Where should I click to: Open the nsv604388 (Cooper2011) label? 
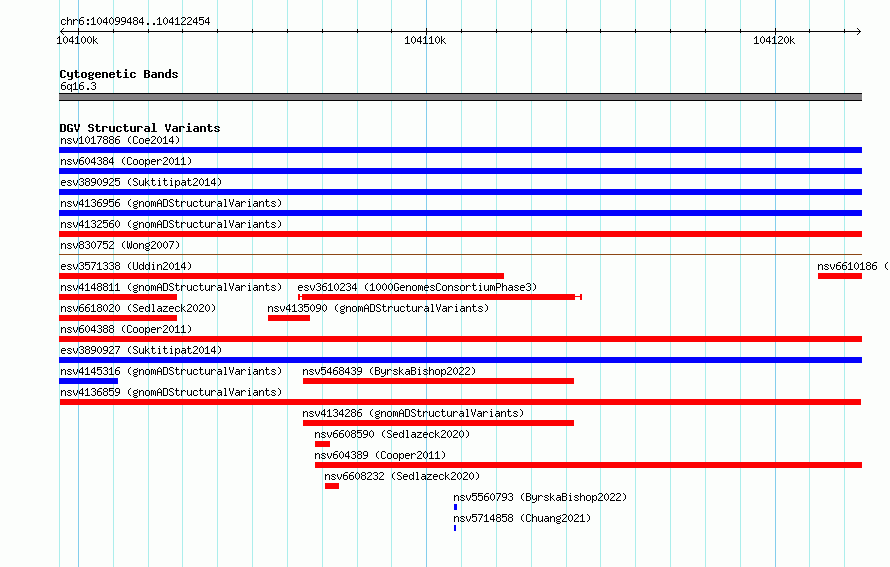(126, 329)
